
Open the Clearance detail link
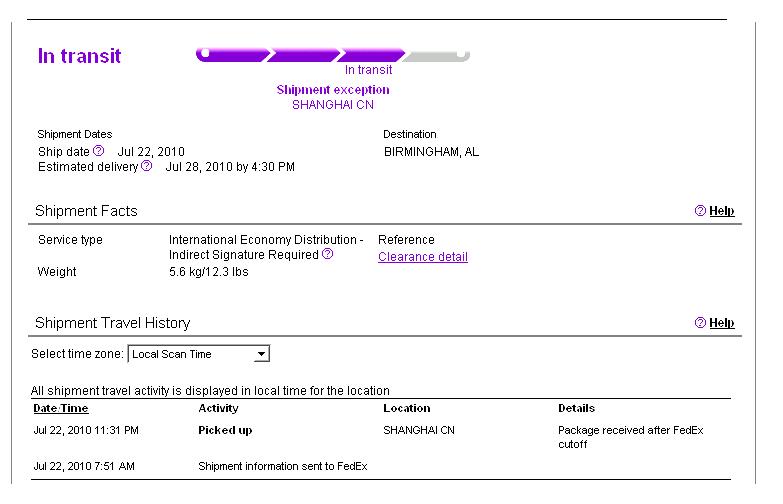pyautogui.click(x=422, y=257)
